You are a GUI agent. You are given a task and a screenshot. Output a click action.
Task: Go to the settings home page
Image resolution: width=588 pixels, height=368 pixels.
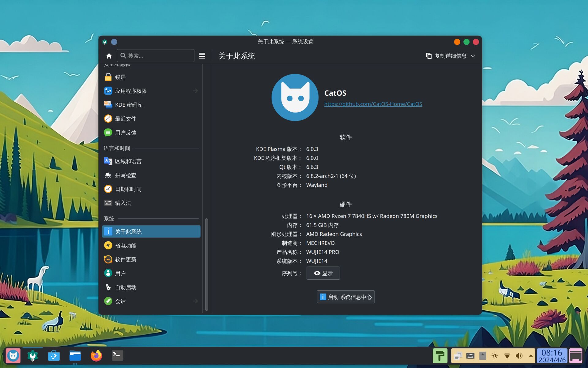pos(109,56)
